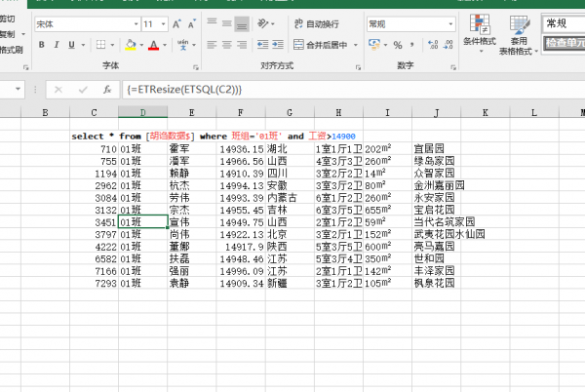Viewport: 585px width, 392px height.
Task: Open the font size dropdown
Action: pos(164,24)
